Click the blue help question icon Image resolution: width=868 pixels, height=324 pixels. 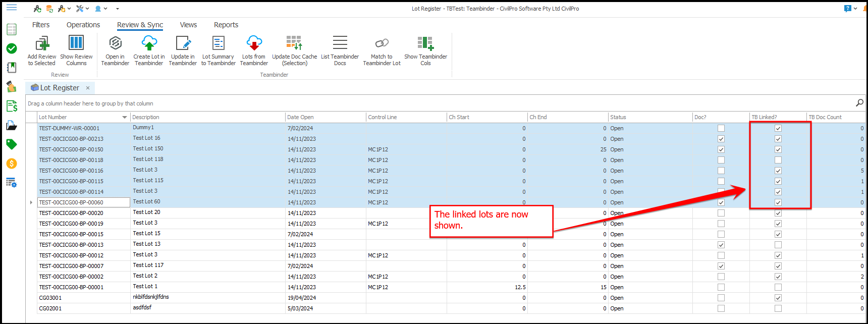point(848,9)
